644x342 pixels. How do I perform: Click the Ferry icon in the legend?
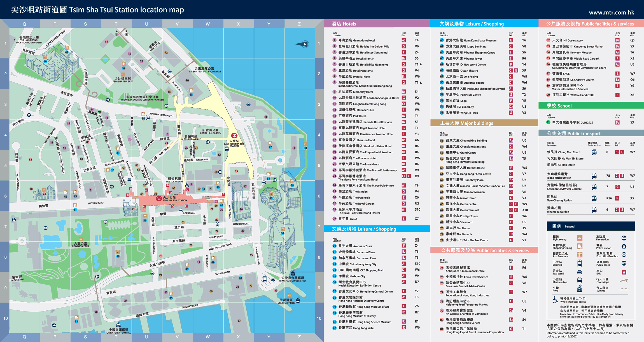[579, 288]
